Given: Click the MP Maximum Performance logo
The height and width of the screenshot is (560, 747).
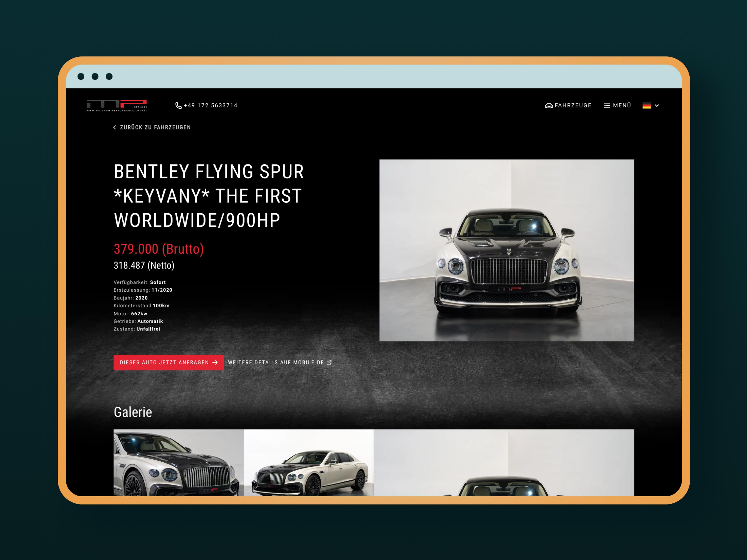Looking at the screenshot, I should tap(117, 105).
